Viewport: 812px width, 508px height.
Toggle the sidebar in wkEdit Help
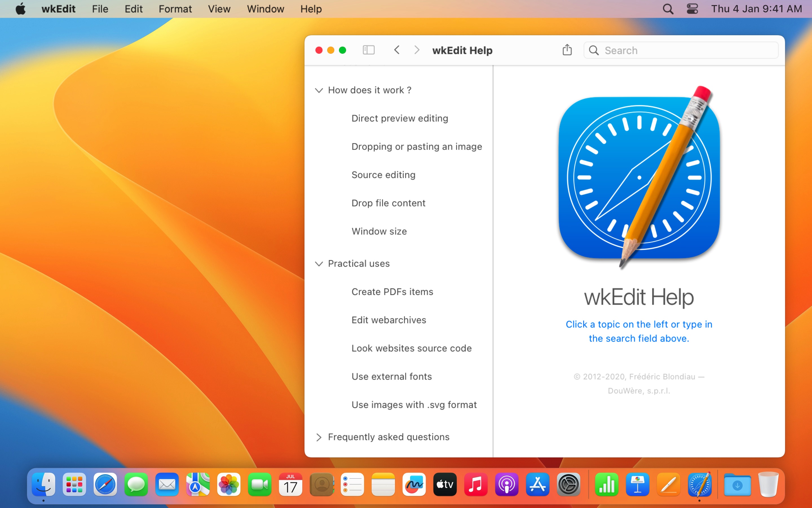coord(369,50)
